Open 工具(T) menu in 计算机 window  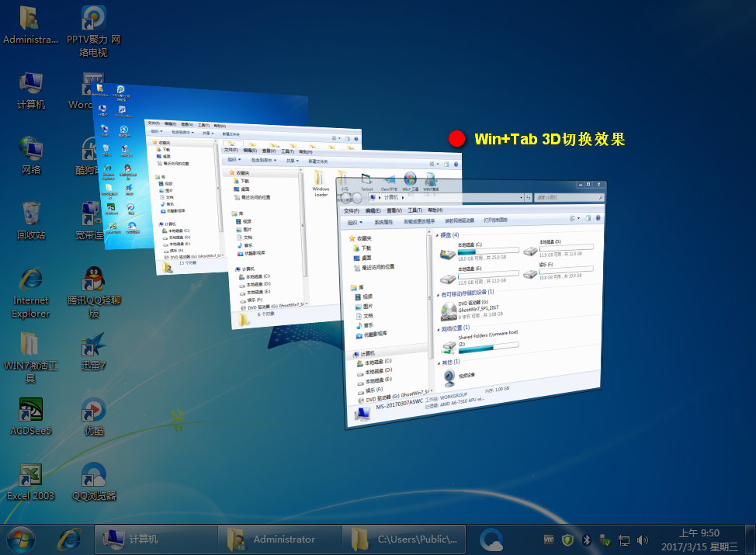[x=414, y=210]
